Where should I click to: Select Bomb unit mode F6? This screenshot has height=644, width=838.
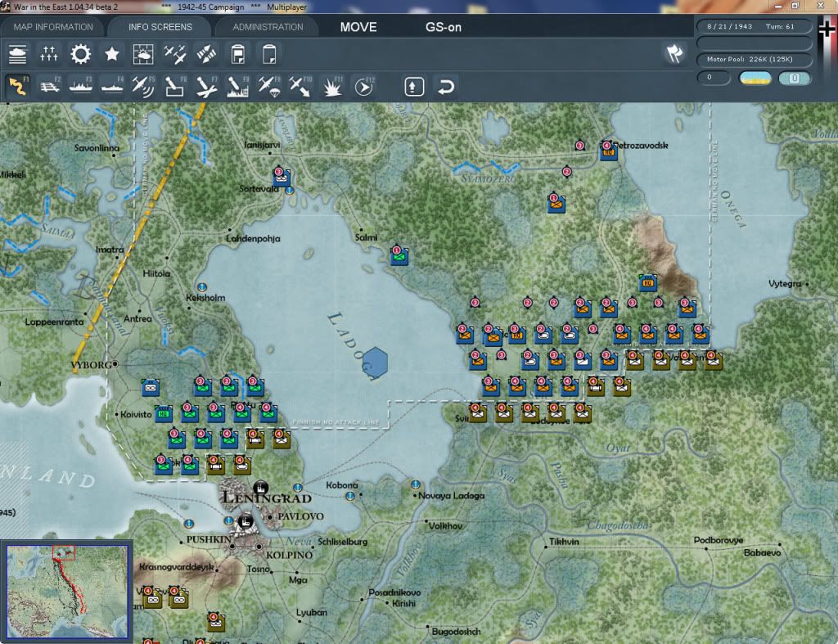click(175, 86)
